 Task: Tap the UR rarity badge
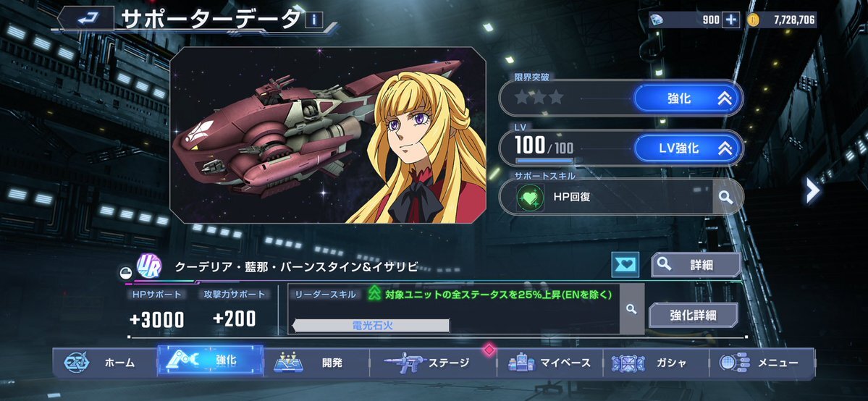(149, 266)
